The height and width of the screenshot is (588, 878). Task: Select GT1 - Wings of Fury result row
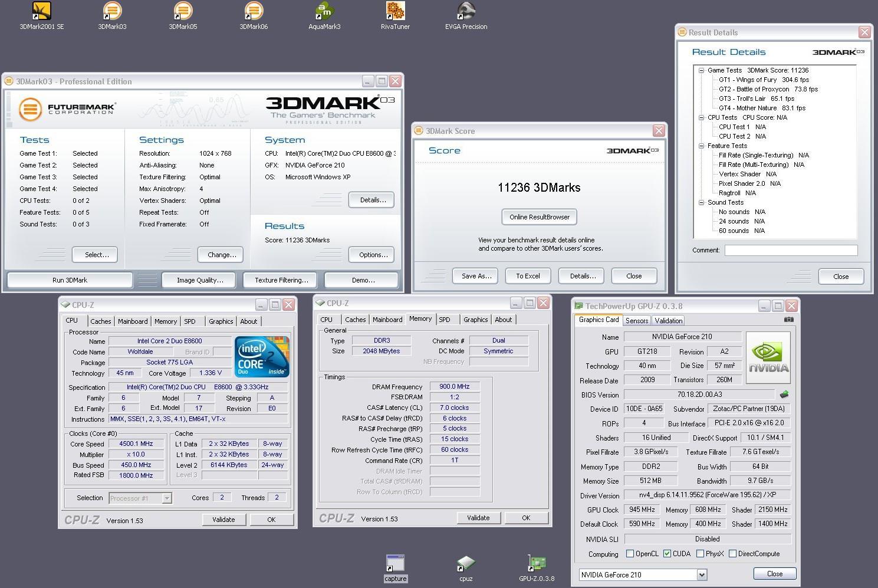[x=763, y=80]
